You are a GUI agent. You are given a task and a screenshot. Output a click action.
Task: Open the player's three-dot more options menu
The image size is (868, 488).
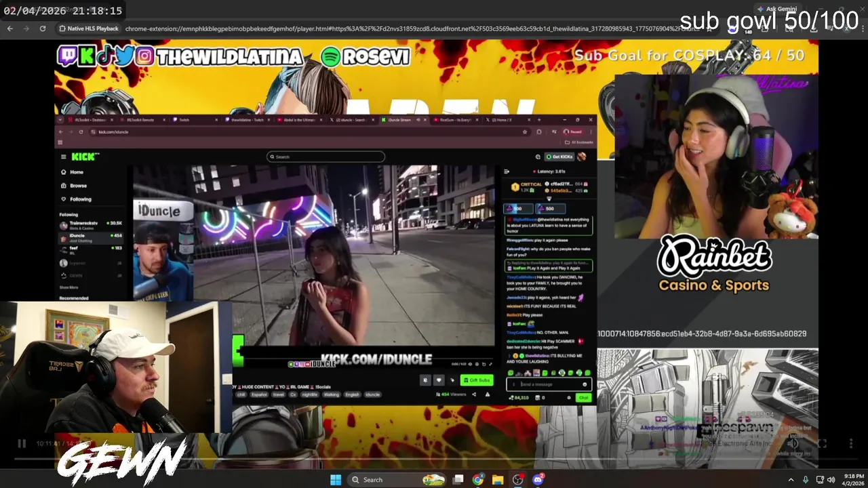[851, 443]
